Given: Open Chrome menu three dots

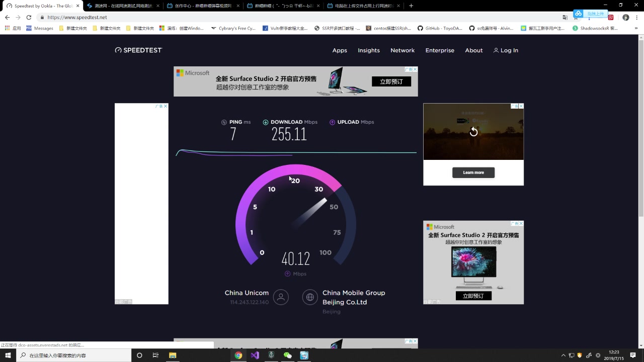Looking at the screenshot, I should [x=637, y=17].
